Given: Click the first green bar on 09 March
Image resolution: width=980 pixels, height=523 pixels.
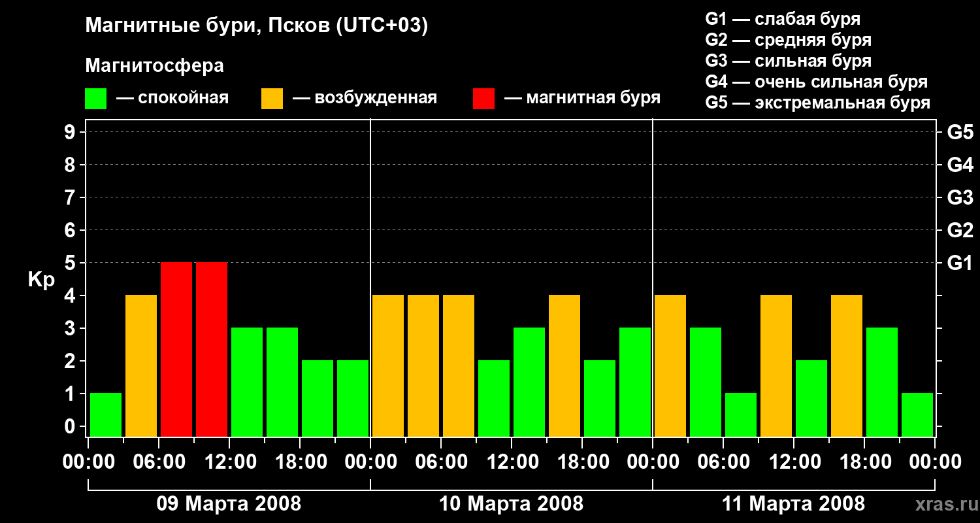Looking at the screenshot, I should [x=106, y=414].
